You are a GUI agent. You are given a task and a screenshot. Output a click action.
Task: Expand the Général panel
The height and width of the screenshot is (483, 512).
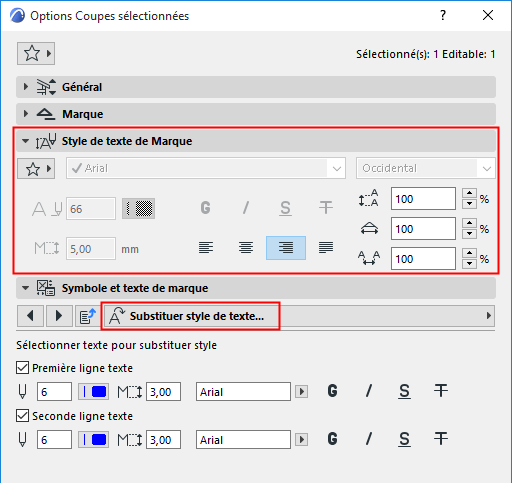point(256,87)
